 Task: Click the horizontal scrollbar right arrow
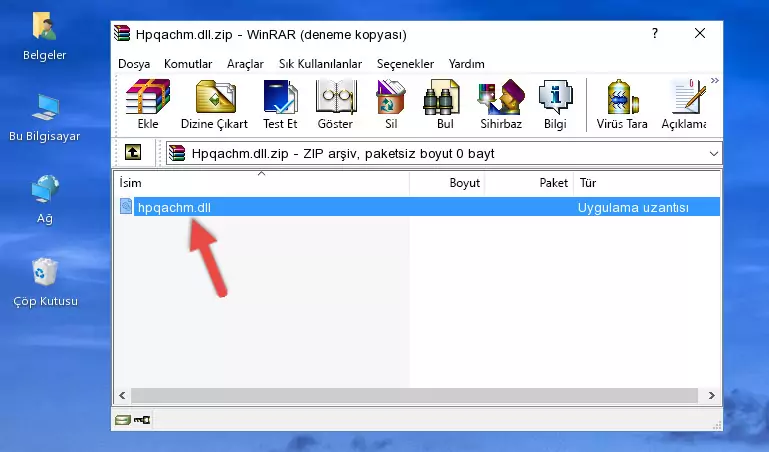712,395
